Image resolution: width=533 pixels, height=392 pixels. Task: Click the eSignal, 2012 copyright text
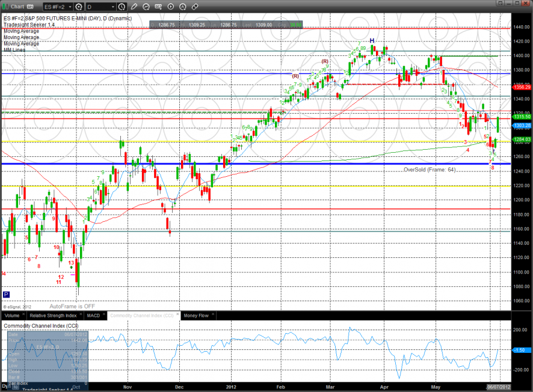17,307
